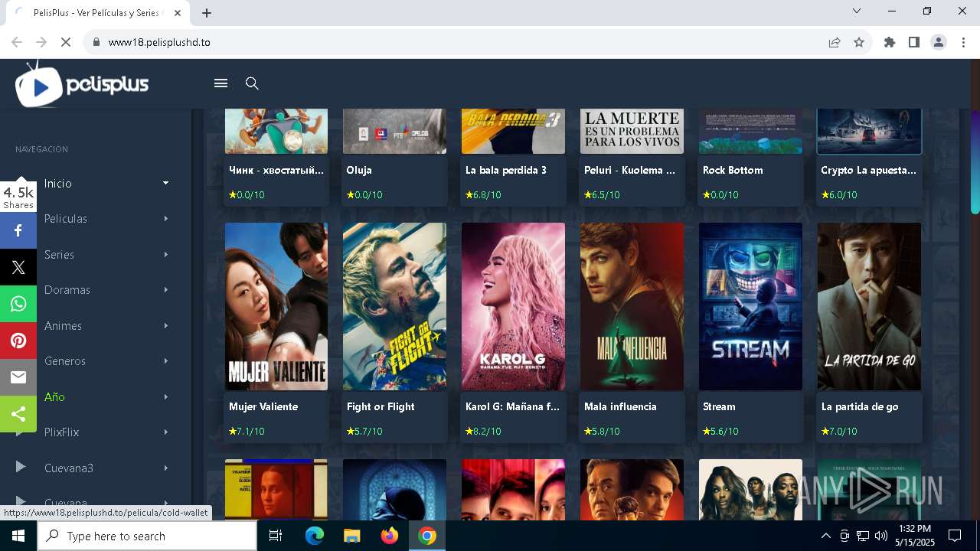
Task: Bookmark this page with the star
Action: [859, 42]
